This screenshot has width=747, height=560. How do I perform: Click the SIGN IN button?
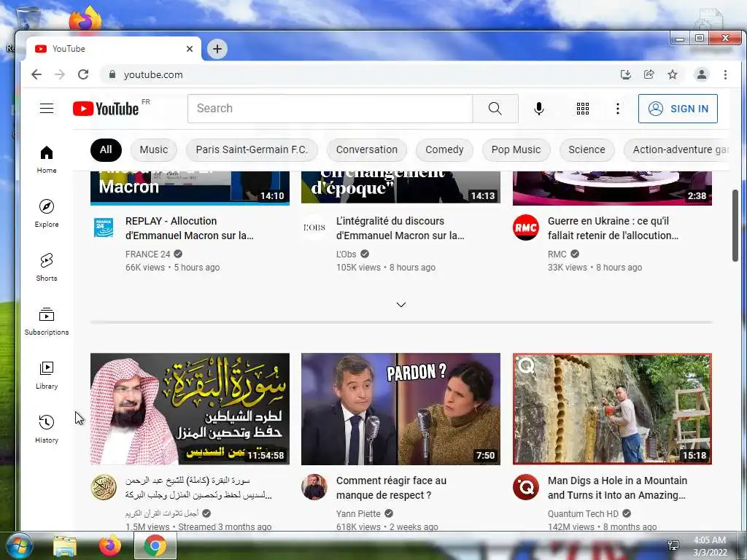(678, 109)
